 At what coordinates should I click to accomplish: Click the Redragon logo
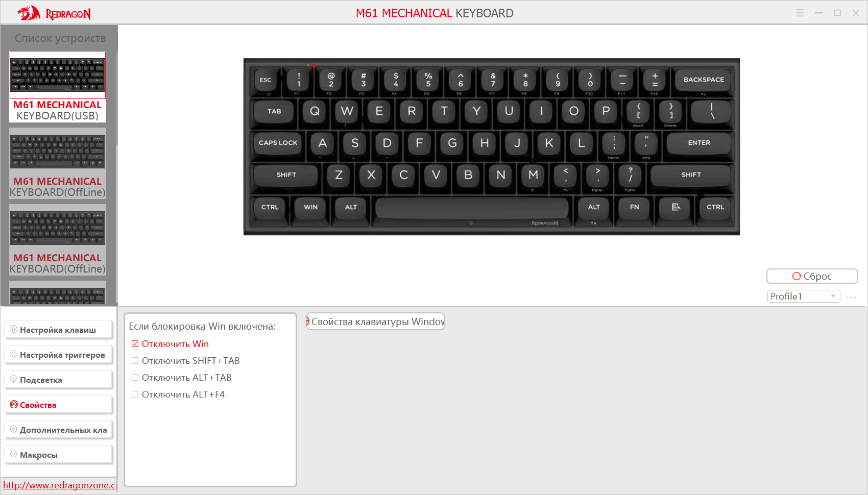[54, 13]
